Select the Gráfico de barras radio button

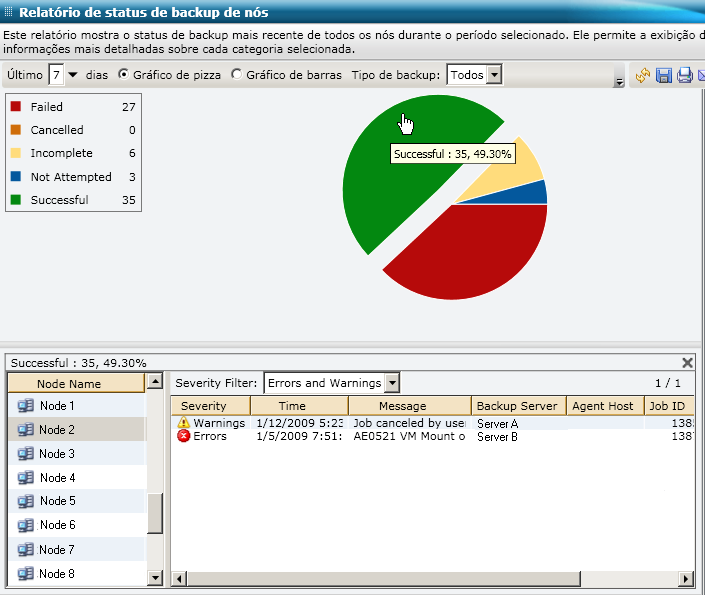click(x=236, y=75)
